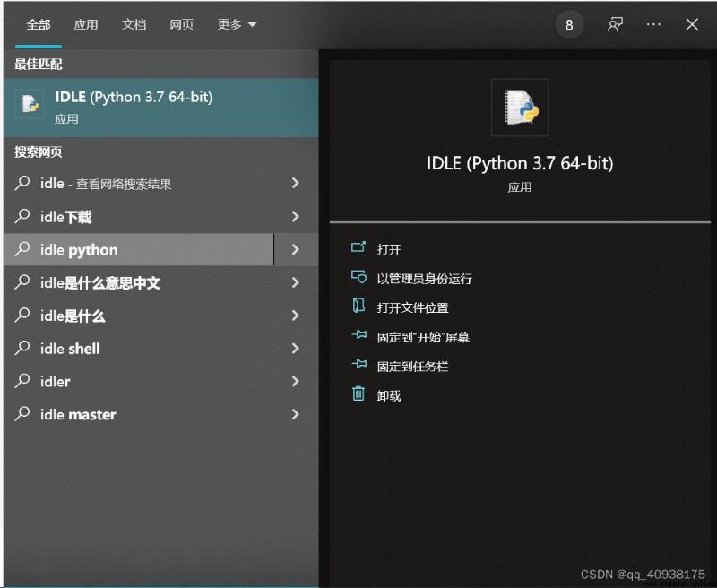Switch to the 文档 tab

(x=134, y=25)
